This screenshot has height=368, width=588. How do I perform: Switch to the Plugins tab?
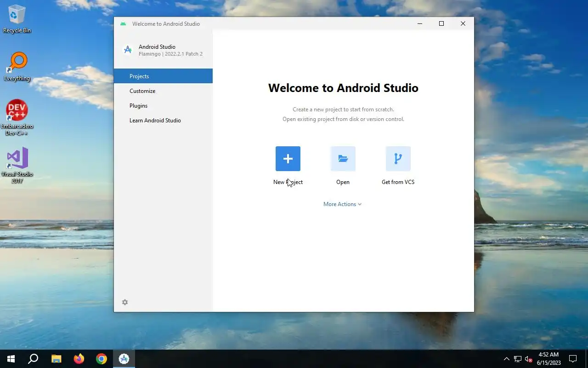pyautogui.click(x=163, y=105)
